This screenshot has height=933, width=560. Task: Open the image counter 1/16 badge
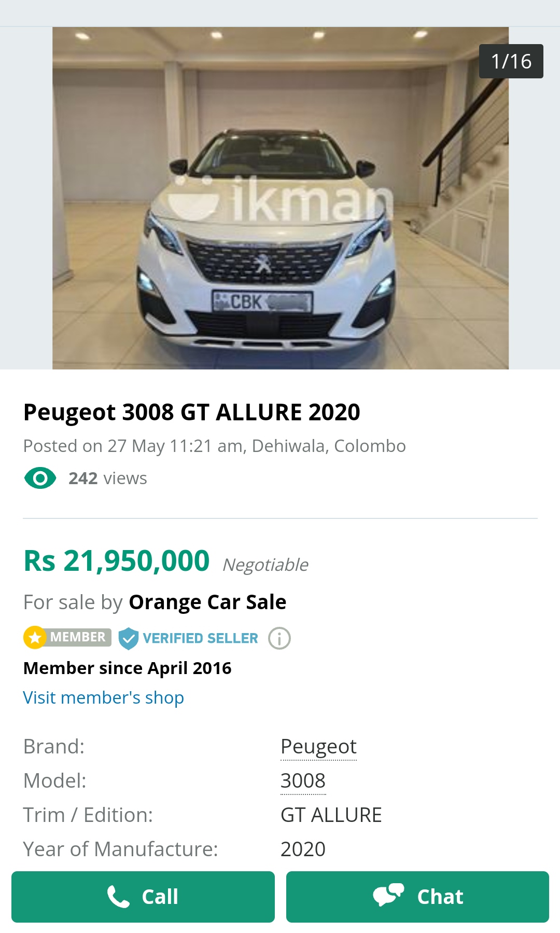click(511, 61)
